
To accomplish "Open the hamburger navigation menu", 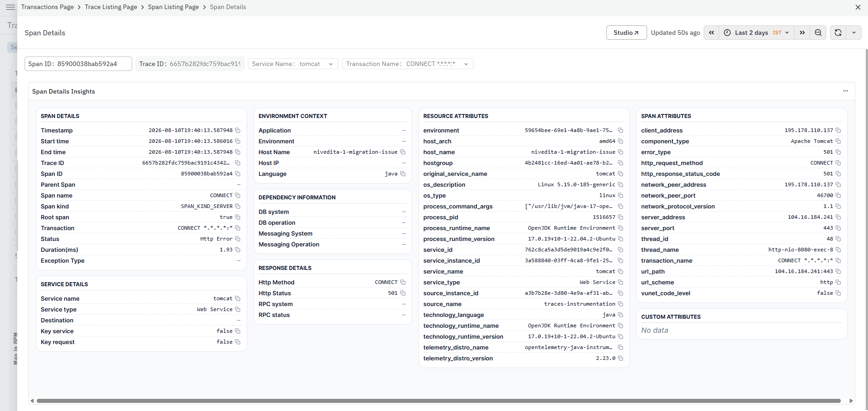I will (10, 7).
